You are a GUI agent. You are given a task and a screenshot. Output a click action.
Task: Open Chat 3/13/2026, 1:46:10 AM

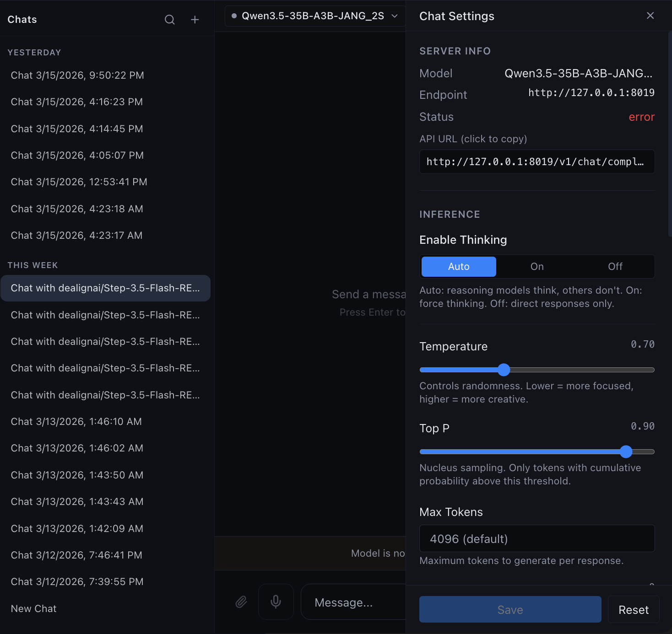pyautogui.click(x=106, y=422)
